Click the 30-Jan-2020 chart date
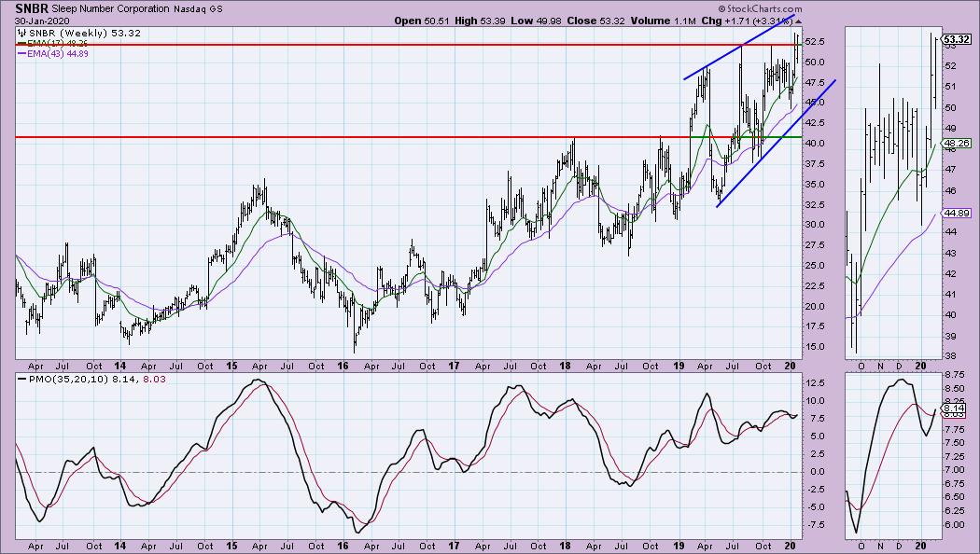This screenshot has height=554, width=980. pos(43,21)
